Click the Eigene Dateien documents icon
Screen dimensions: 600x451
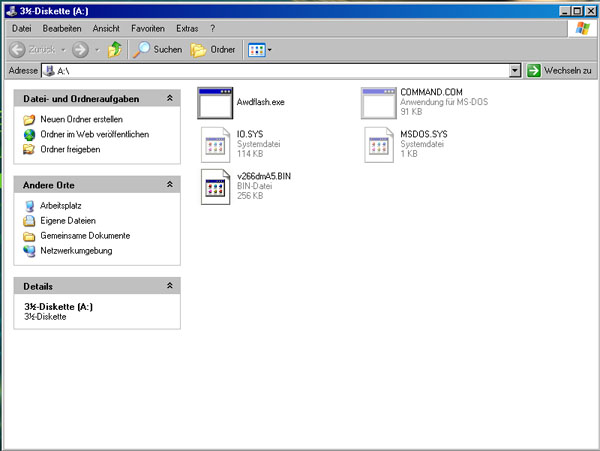29,221
